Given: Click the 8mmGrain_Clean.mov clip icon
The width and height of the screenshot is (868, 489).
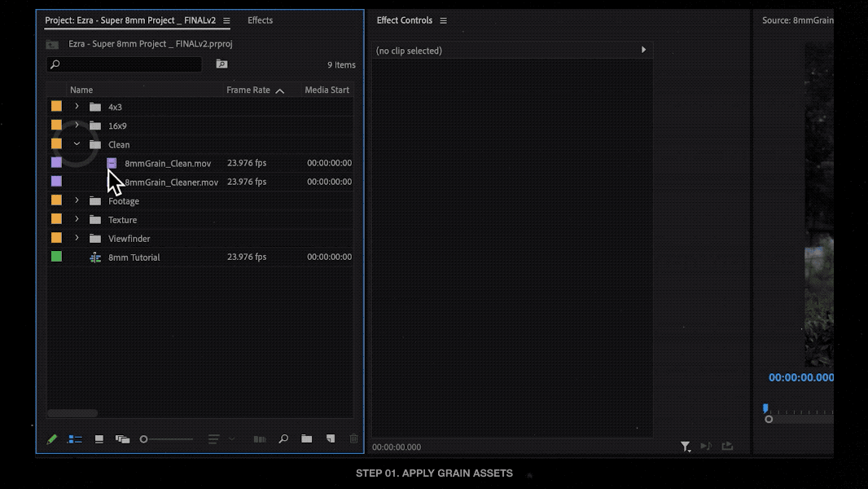Looking at the screenshot, I should tap(112, 163).
